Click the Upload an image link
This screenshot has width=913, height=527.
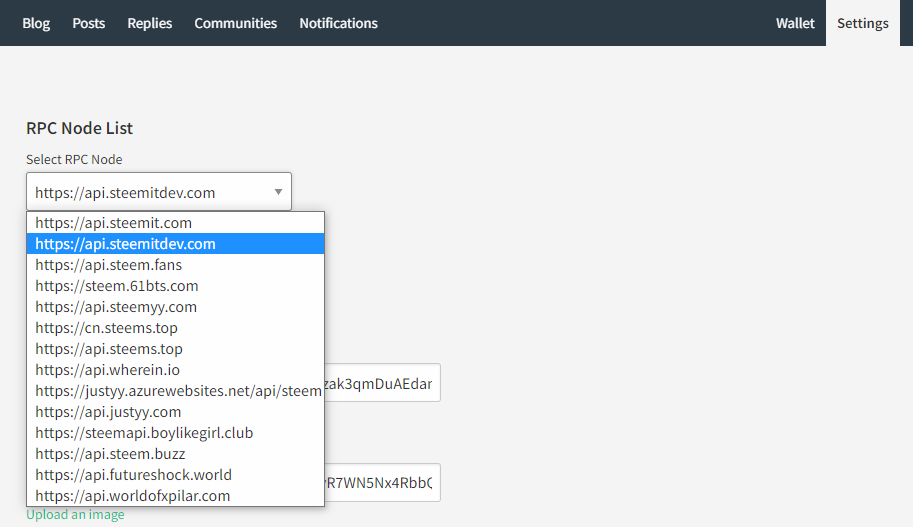coord(75,515)
